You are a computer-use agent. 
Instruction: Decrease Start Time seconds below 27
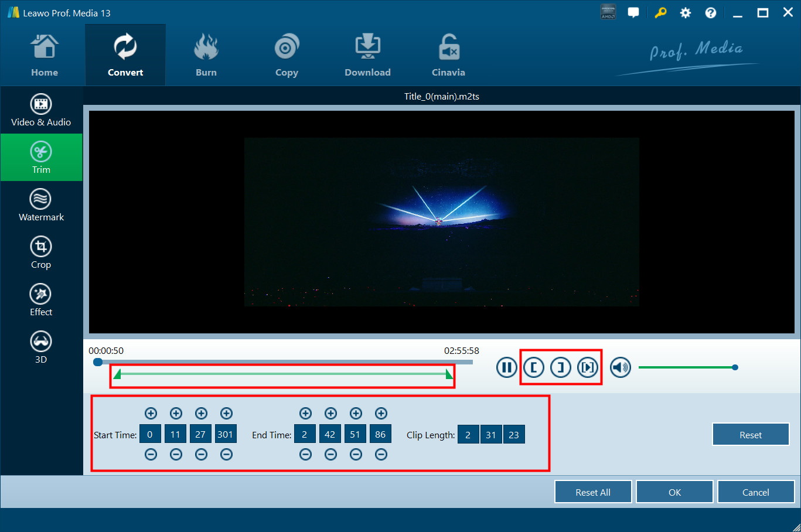point(201,454)
